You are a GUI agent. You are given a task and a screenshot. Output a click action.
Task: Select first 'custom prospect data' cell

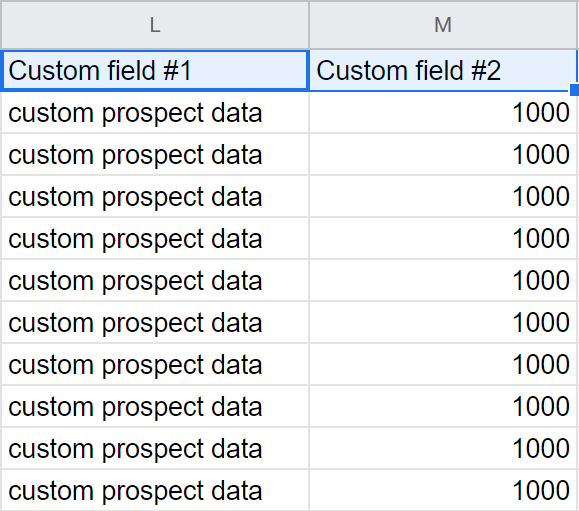point(155,113)
